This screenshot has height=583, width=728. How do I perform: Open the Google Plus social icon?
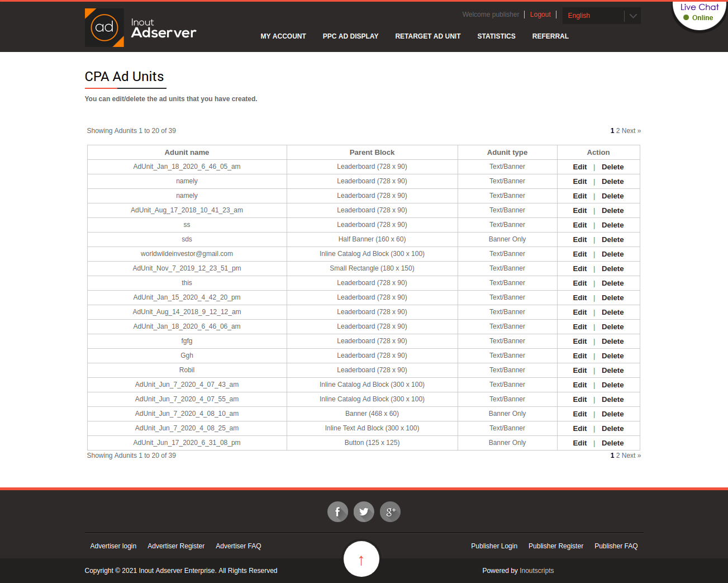390,511
